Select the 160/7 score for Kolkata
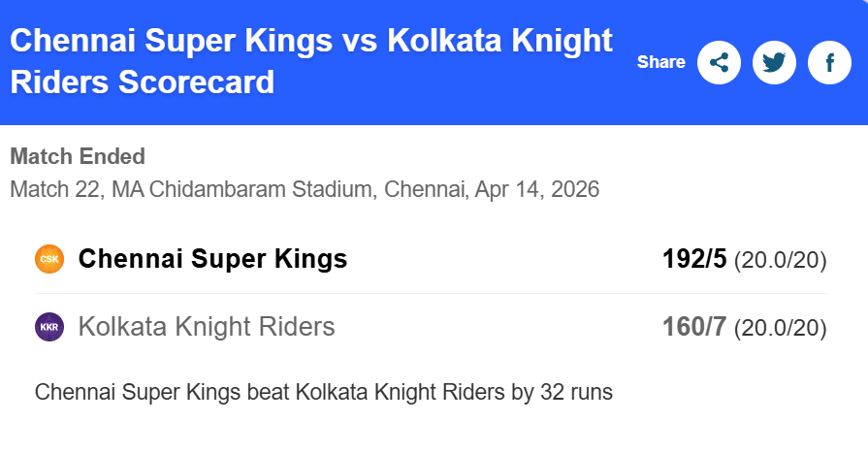 [694, 327]
